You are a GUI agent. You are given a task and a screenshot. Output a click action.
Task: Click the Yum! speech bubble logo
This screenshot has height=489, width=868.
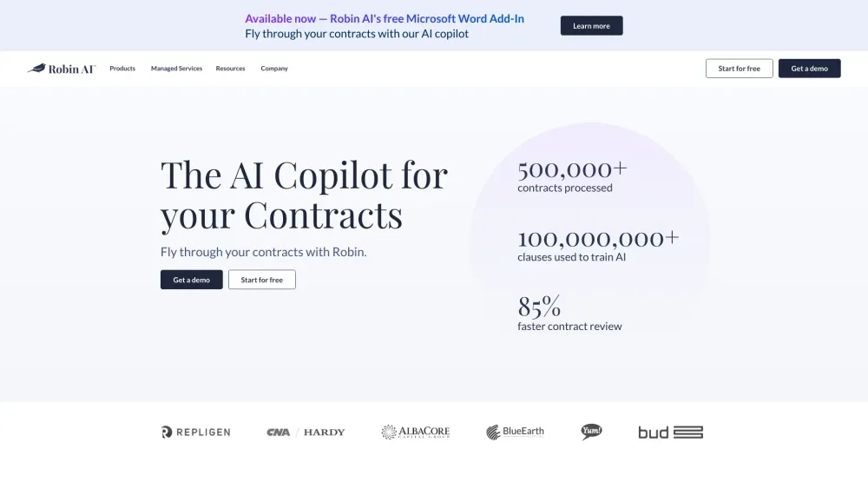tap(592, 432)
